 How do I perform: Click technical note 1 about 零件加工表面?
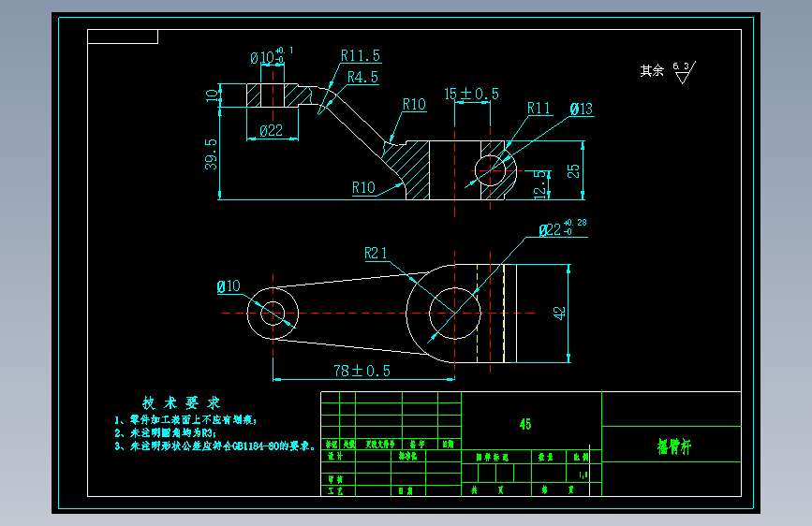[x=185, y=420]
